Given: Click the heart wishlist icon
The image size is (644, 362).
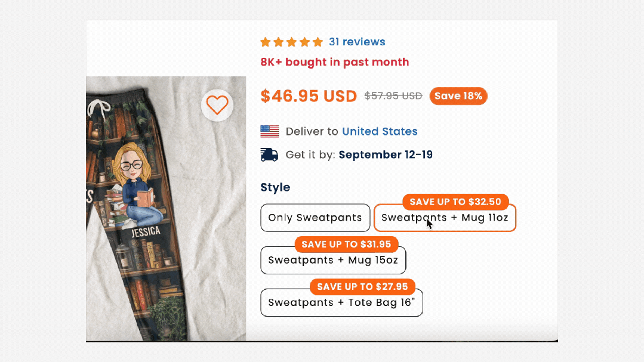Looking at the screenshot, I should 217,105.
